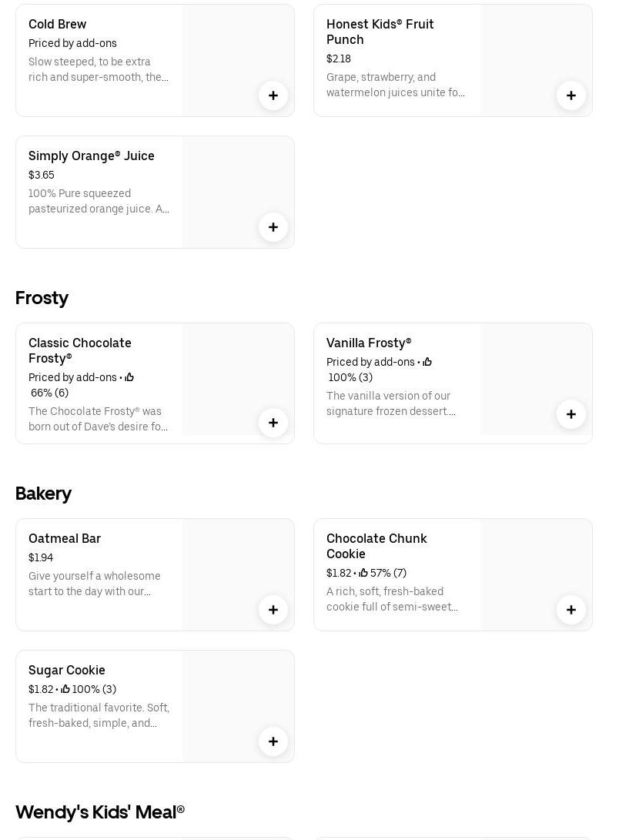Add Cold Brew to cart
Image resolution: width=619 pixels, height=840 pixels.
click(x=273, y=95)
